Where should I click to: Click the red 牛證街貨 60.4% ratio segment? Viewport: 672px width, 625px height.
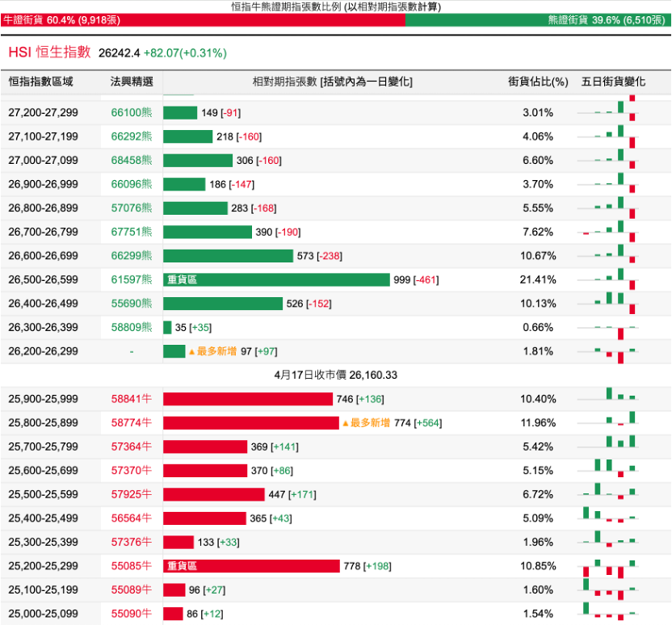tap(204, 20)
